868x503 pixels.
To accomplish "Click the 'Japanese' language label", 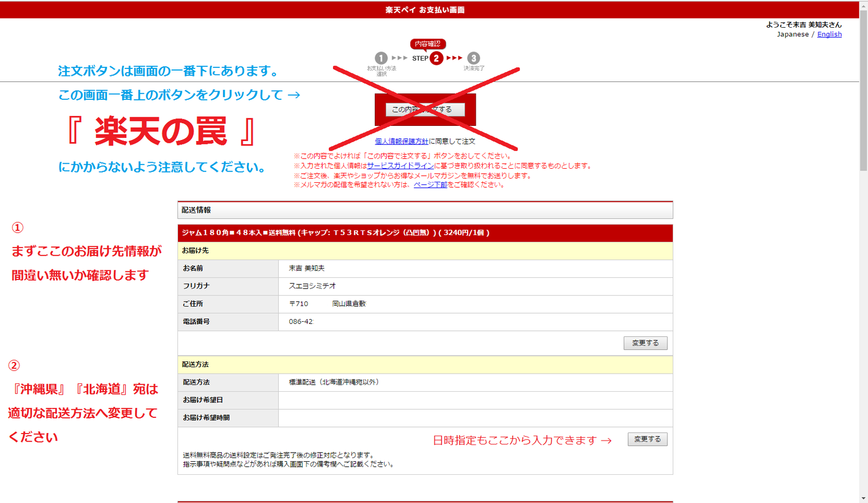I will pyautogui.click(x=793, y=34).
